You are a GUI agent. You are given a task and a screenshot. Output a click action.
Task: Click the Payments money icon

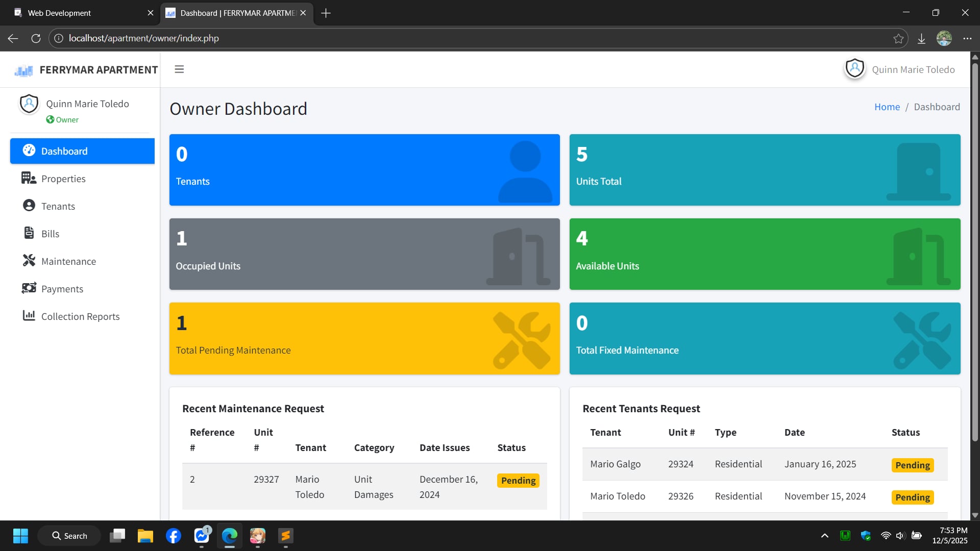click(x=29, y=288)
